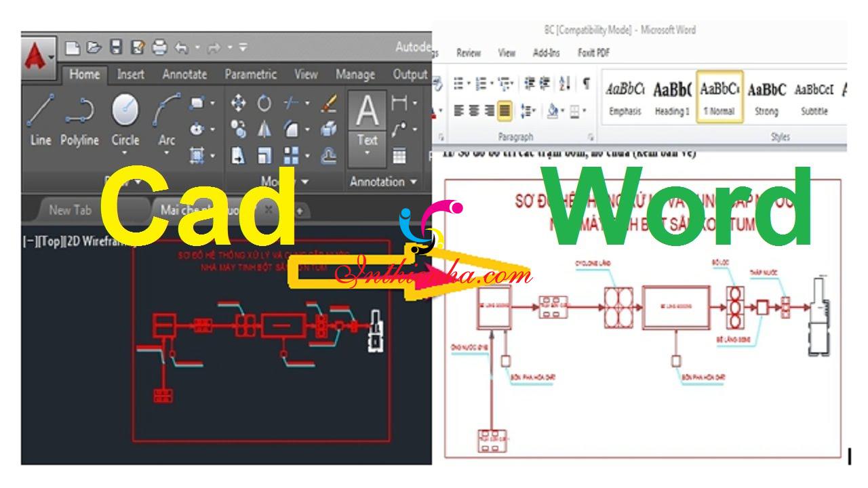Click Increase Indent in Word Paragraph group
Viewport: 868px width, 488px height.
coord(546,85)
